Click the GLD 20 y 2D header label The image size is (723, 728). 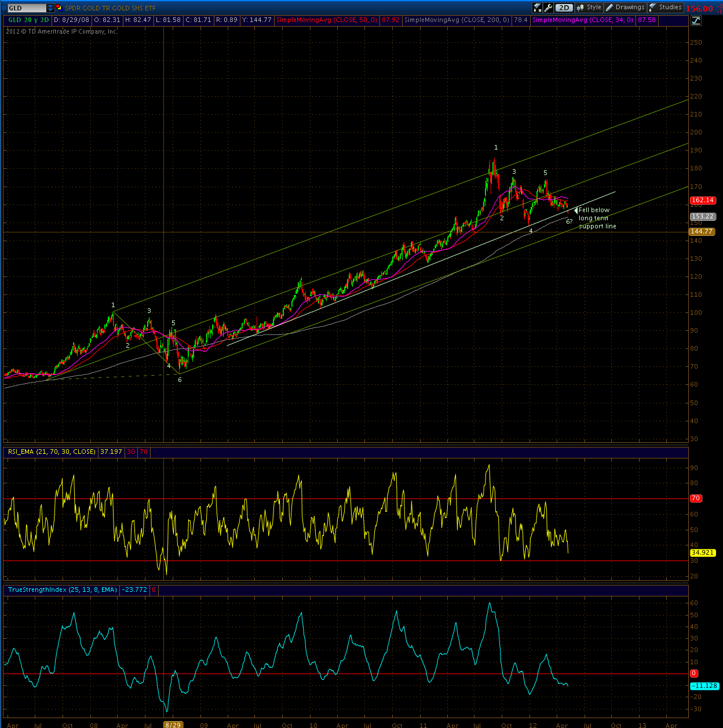[28, 20]
